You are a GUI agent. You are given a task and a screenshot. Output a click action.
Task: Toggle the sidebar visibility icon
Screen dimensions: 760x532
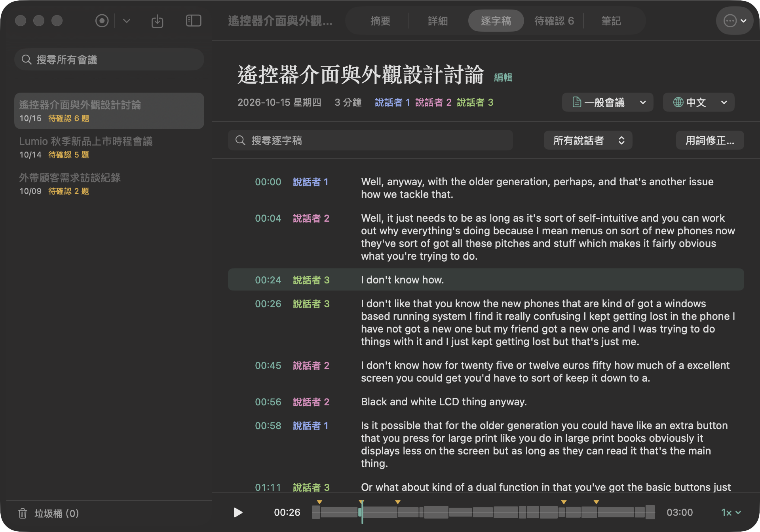(194, 21)
